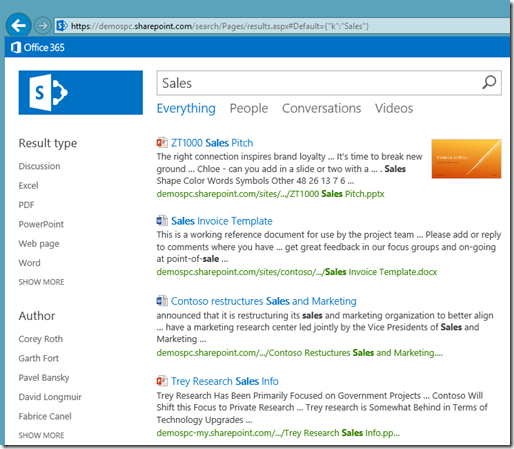514x449 pixels.
Task: Click PowerPoint icon beside Trey Research Sales Info
Action: [162, 381]
